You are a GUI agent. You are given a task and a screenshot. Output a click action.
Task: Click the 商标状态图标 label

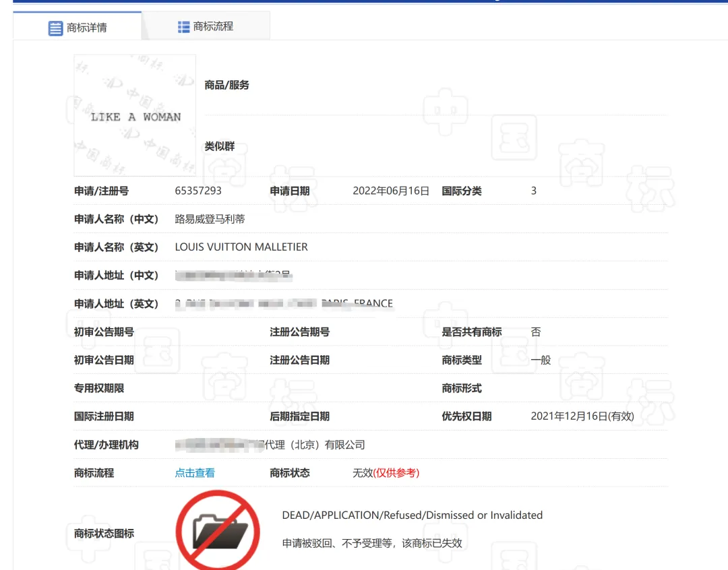point(104,534)
